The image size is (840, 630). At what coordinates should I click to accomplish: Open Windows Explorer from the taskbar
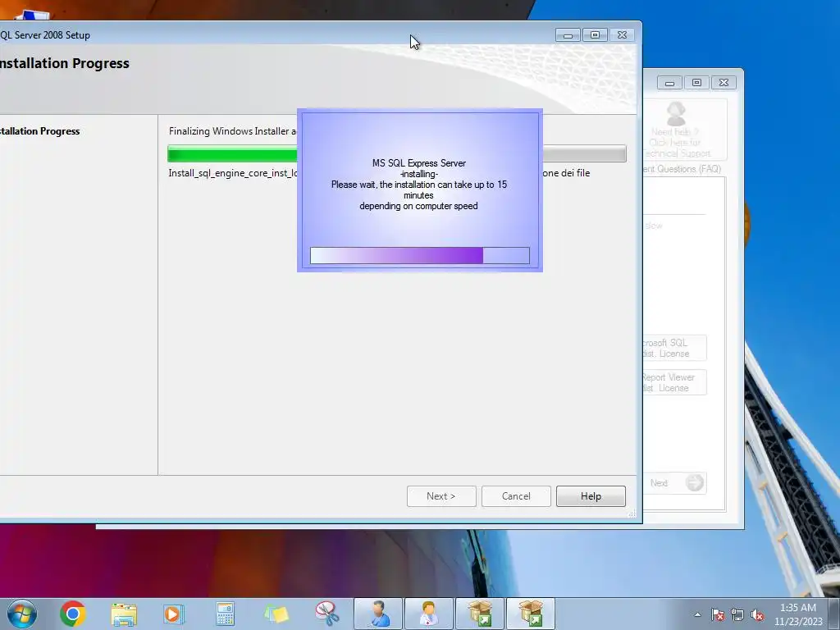[124, 614]
